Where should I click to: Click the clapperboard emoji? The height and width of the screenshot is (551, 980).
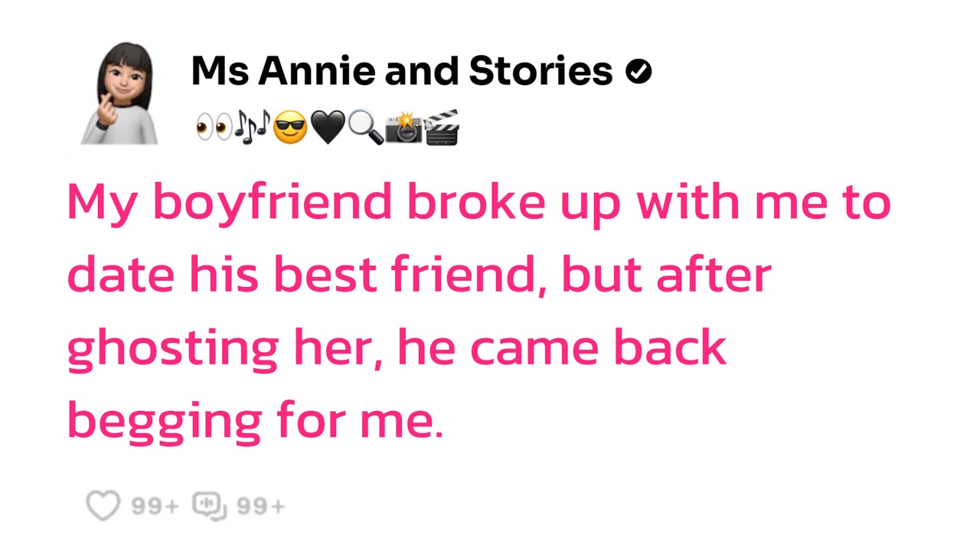coord(442,127)
